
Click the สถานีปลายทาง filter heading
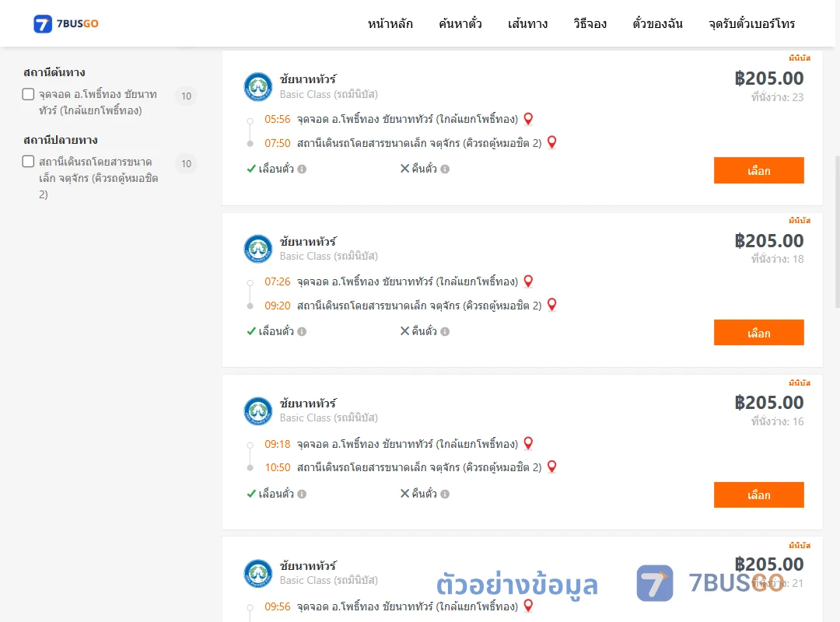pyautogui.click(x=61, y=140)
